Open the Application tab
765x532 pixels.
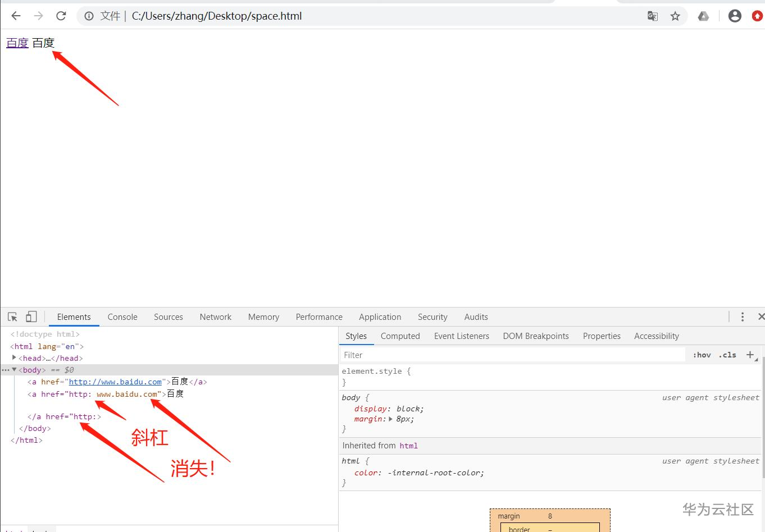tap(380, 317)
